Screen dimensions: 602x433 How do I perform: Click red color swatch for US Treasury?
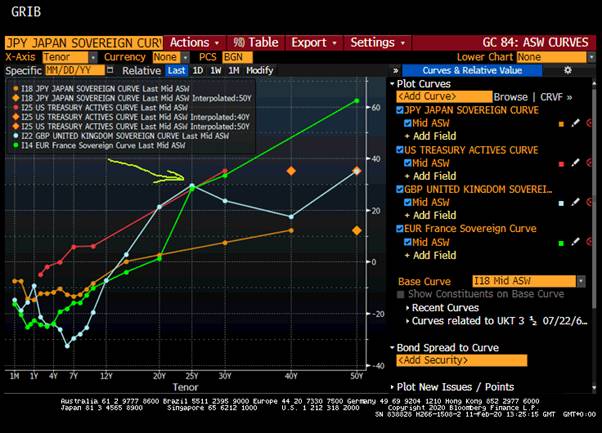[x=561, y=164]
